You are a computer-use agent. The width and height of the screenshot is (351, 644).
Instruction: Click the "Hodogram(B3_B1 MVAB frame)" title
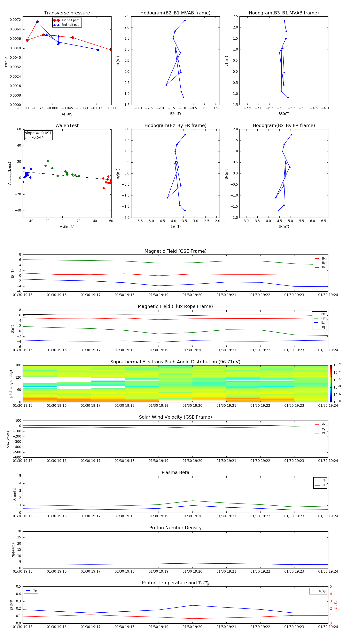284,13
